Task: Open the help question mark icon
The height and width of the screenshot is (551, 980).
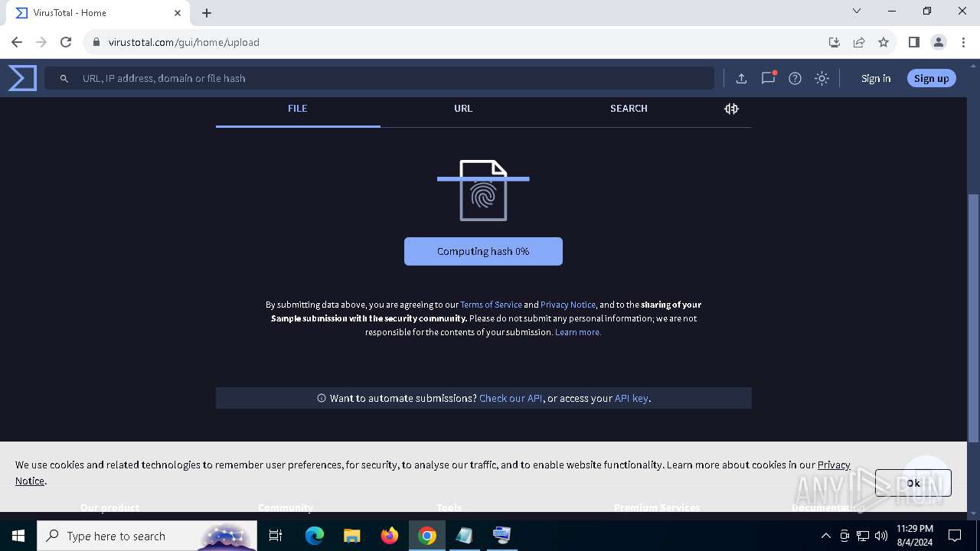Action: point(795,78)
